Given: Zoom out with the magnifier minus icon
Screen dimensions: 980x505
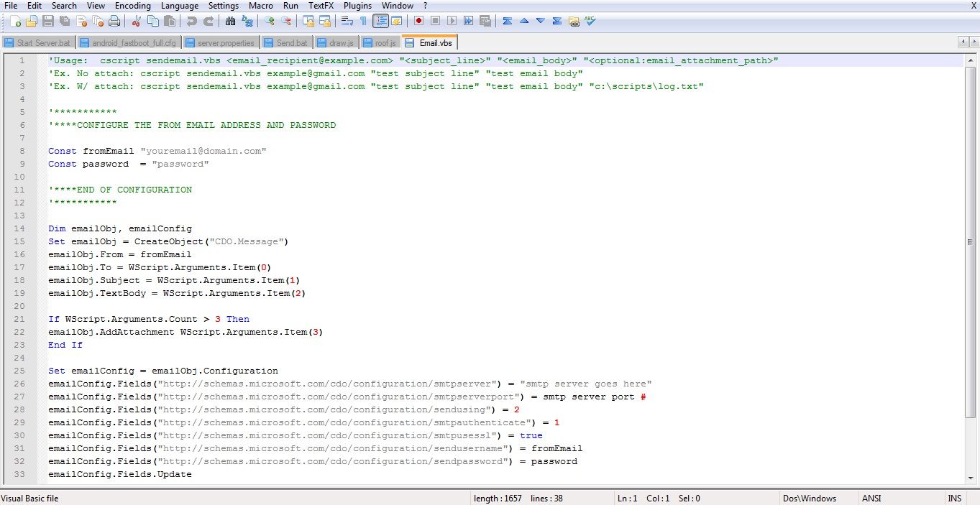Looking at the screenshot, I should coord(285,22).
